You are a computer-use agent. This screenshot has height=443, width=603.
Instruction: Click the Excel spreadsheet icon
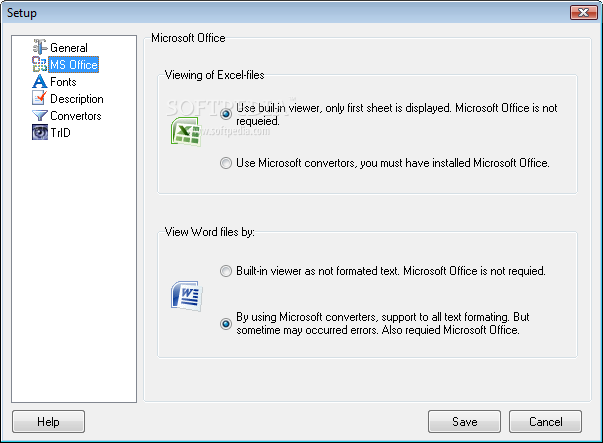coord(187,132)
